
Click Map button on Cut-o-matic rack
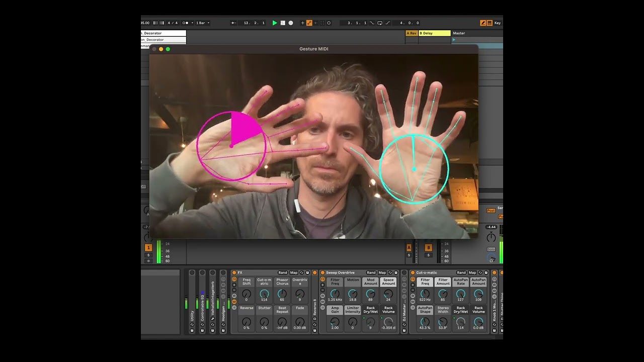(472, 273)
